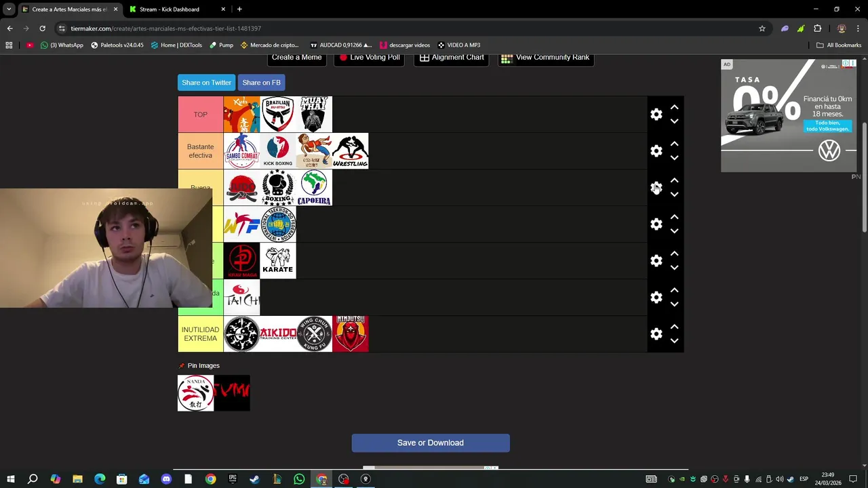Viewport: 868px width, 488px height.
Task: Select the Create a Artes Marciales tab
Action: pyautogui.click(x=69, y=9)
